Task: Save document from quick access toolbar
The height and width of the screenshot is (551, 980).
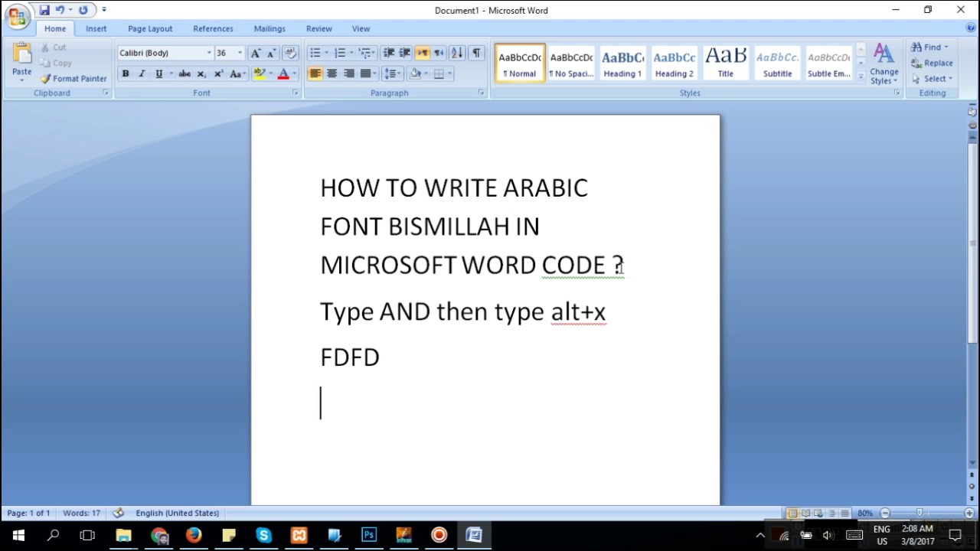Action: point(44,10)
